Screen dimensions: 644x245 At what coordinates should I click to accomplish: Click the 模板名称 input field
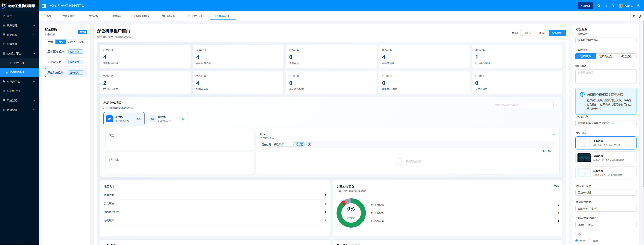tap(606, 40)
